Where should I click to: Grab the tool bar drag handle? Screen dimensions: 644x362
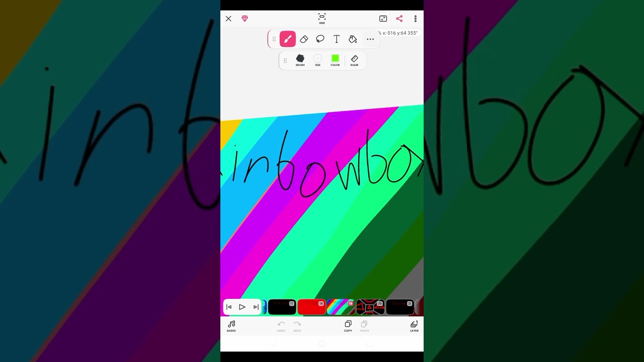point(274,39)
